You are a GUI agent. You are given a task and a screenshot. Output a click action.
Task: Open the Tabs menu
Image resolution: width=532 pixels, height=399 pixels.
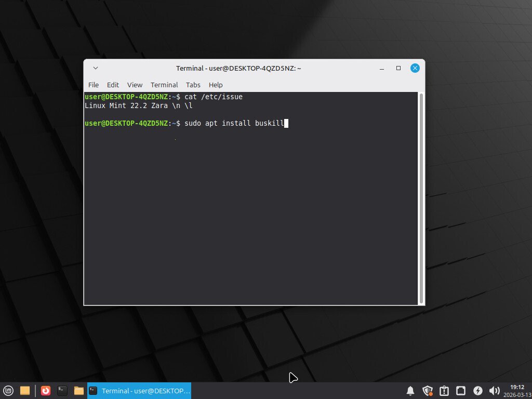193,85
